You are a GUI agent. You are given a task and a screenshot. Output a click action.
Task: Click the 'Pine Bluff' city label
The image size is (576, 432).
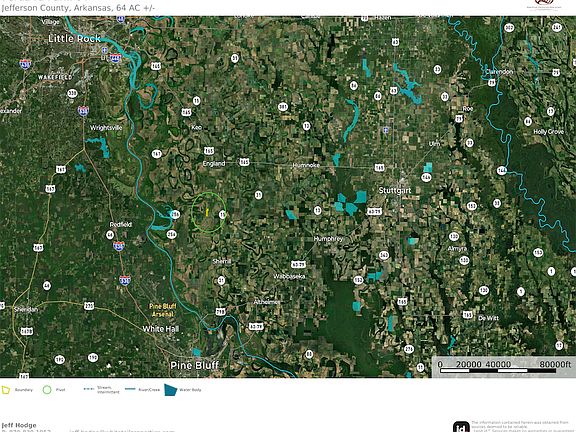(194, 365)
